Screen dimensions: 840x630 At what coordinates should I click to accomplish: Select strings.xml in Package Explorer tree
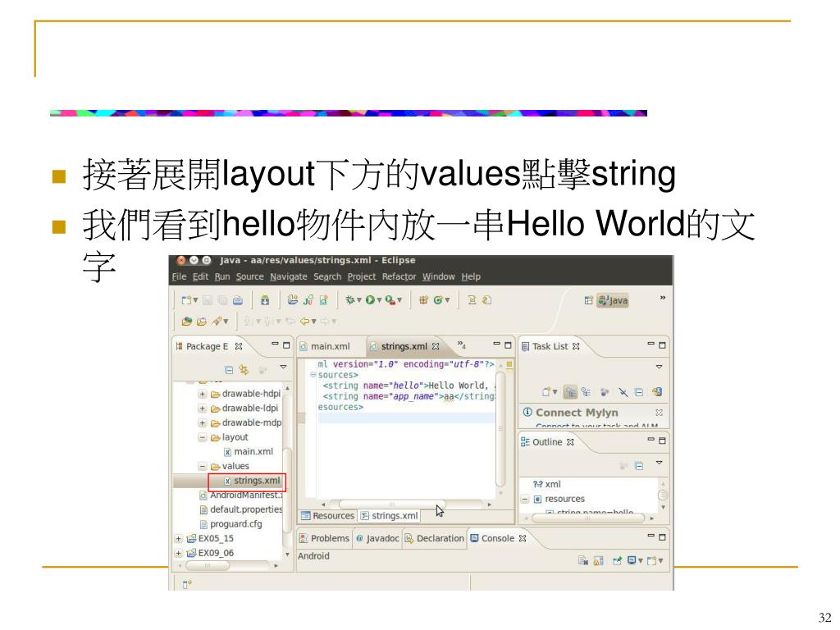[x=253, y=481]
